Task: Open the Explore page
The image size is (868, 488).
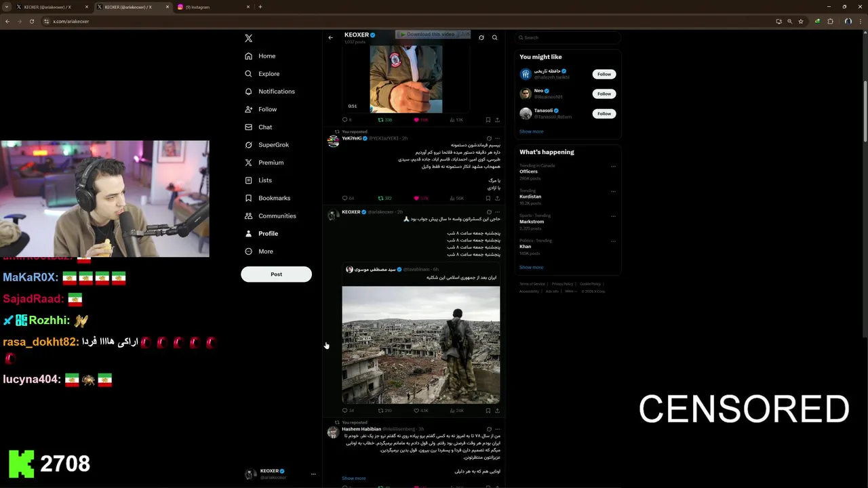Action: [x=262, y=74]
